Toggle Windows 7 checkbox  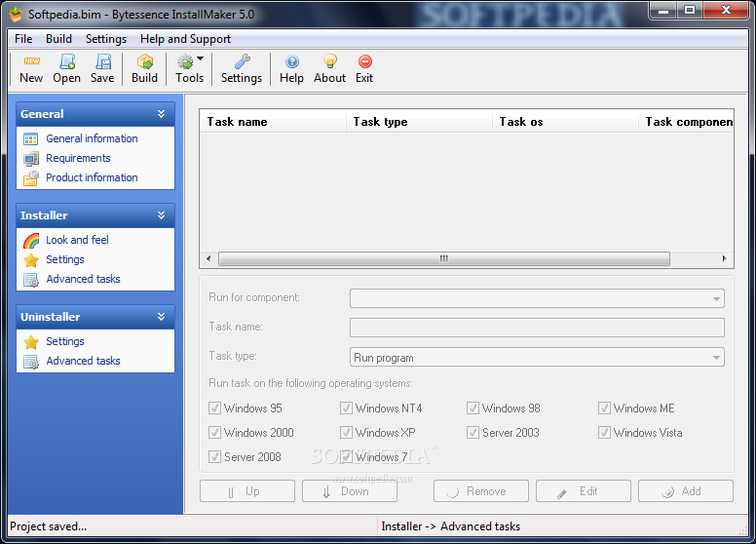pos(346,456)
